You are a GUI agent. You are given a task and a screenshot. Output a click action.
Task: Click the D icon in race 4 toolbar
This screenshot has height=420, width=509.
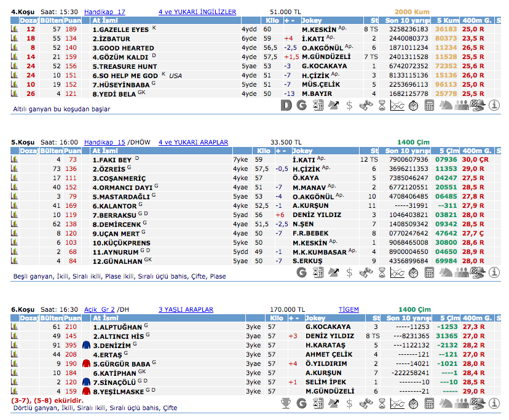pyautogui.click(x=286, y=105)
